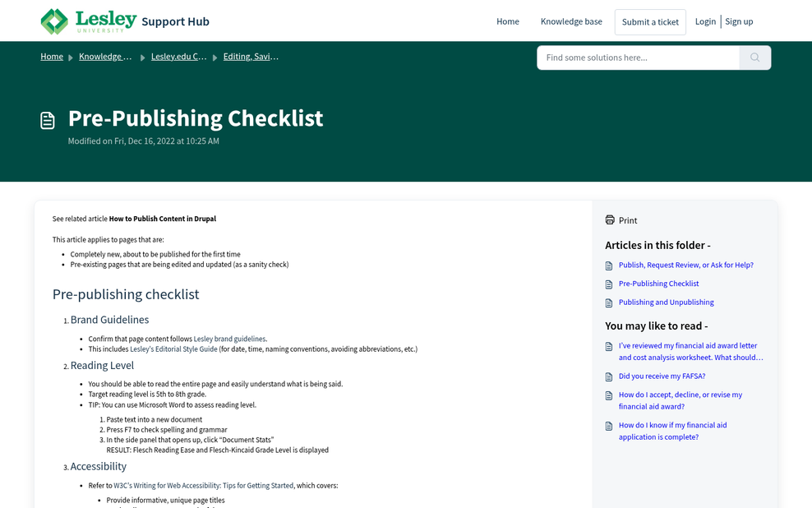Open Publish, Request Review, or Ask for Help article
This screenshot has width=812, height=508.
[x=685, y=265]
